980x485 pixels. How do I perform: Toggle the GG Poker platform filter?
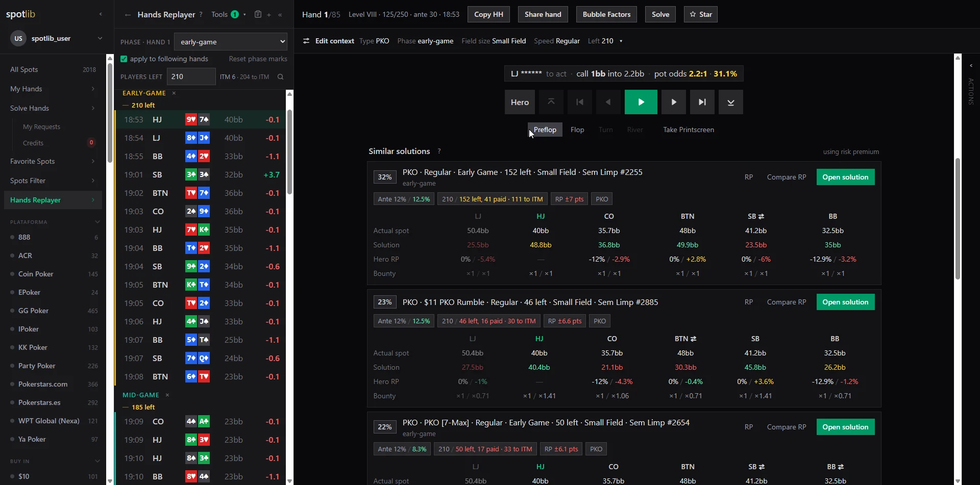pos(54,311)
